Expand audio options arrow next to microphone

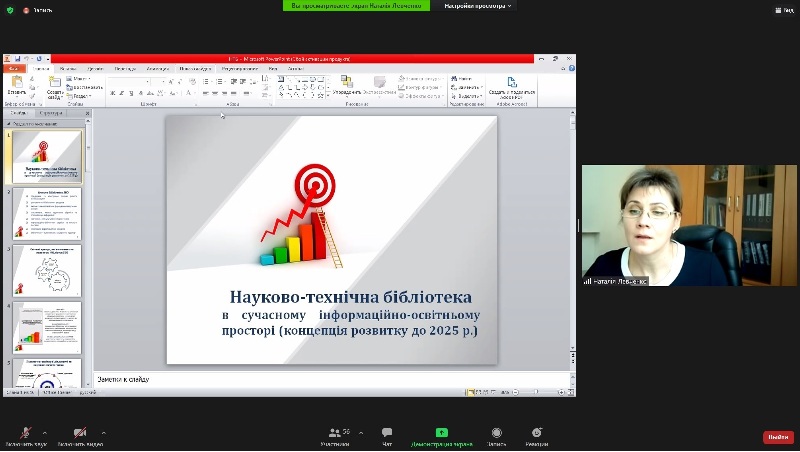tap(44, 431)
